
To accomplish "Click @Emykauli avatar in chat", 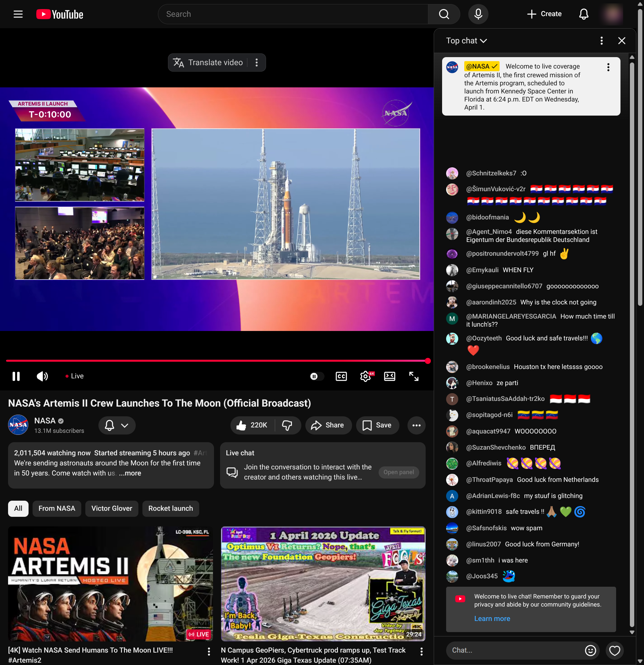I will pos(452,270).
